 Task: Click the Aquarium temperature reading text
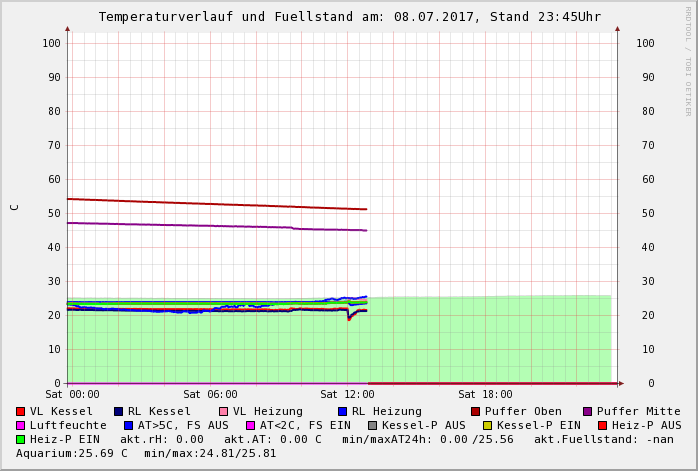tap(72, 454)
